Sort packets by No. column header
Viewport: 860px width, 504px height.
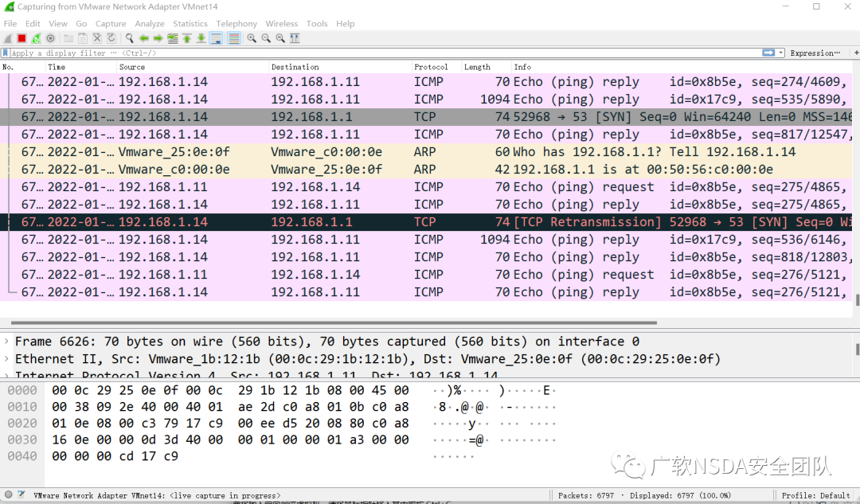click(x=22, y=67)
